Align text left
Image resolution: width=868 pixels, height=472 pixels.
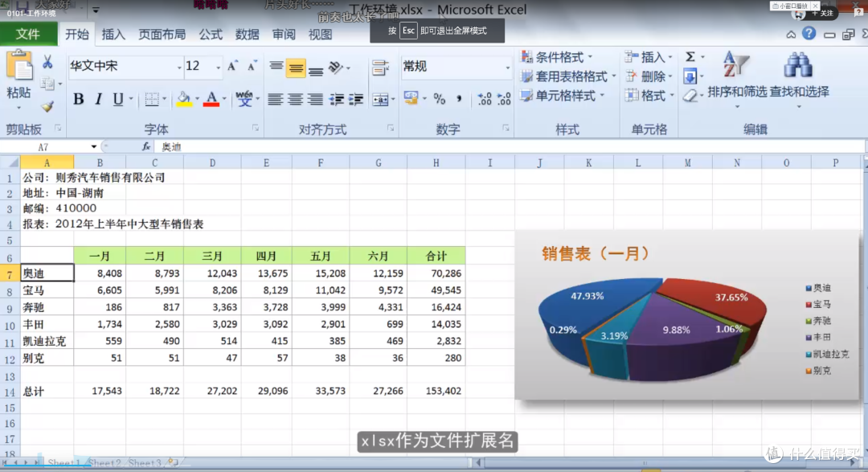point(275,99)
